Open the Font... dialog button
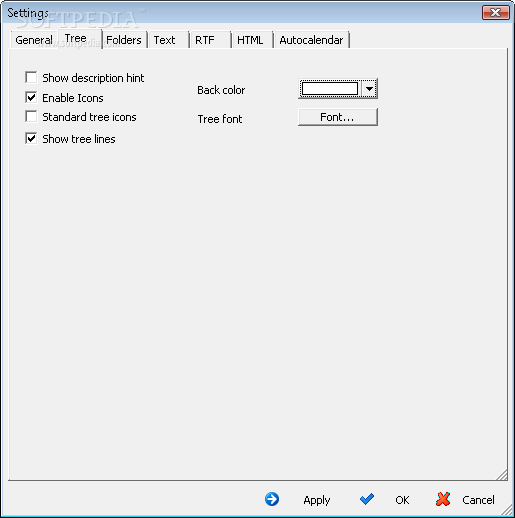The width and height of the screenshot is (515, 518). pos(338,117)
